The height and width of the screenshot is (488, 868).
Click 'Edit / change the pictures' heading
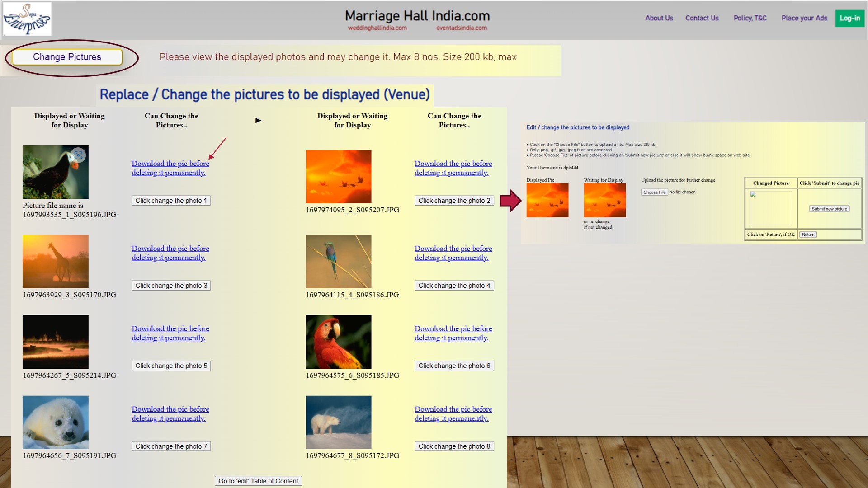[578, 127]
